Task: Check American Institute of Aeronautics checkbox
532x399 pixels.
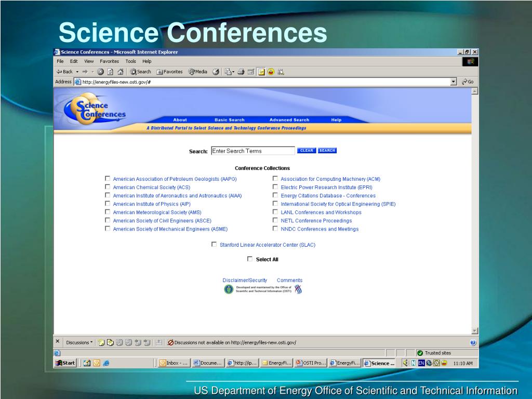Action: tap(108, 195)
